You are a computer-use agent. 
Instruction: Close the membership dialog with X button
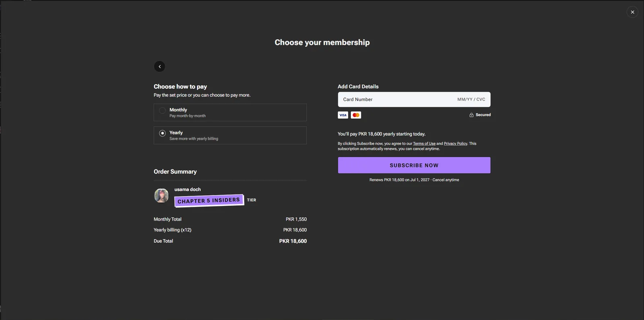point(632,12)
